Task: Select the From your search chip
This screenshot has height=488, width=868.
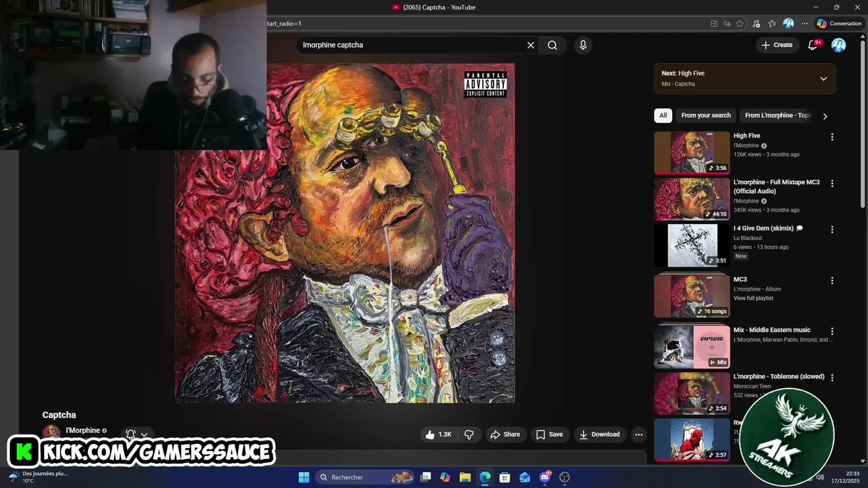Action: point(706,115)
